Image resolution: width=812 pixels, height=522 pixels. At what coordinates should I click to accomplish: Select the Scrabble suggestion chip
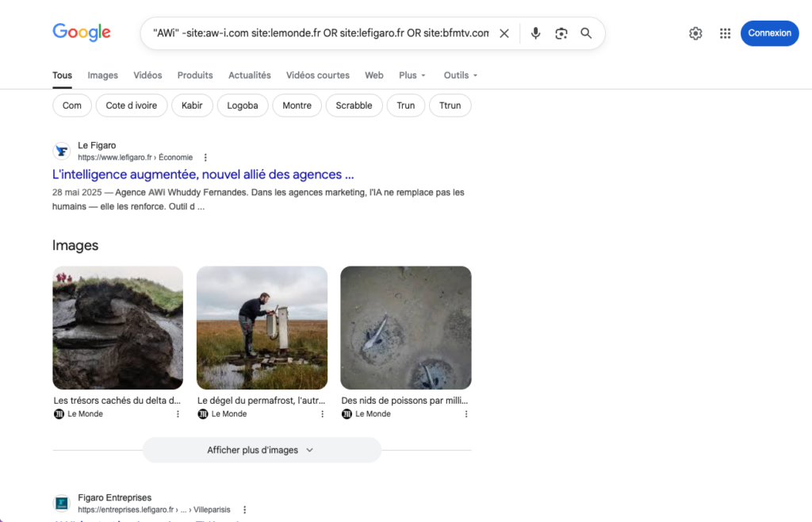tap(354, 106)
